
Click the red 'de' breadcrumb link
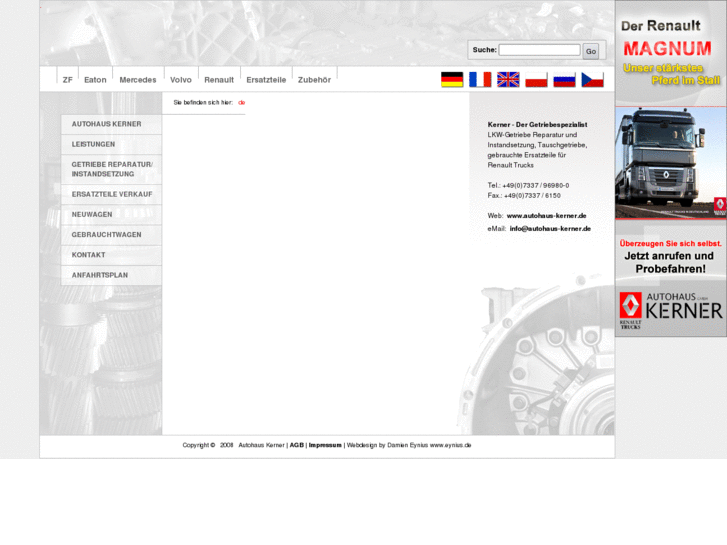pyautogui.click(x=242, y=103)
